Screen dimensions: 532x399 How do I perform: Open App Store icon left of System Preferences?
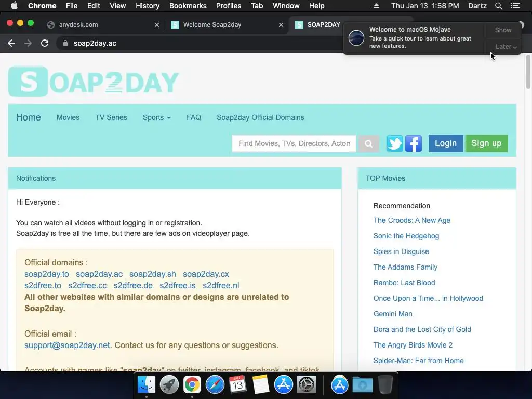tap(284, 385)
